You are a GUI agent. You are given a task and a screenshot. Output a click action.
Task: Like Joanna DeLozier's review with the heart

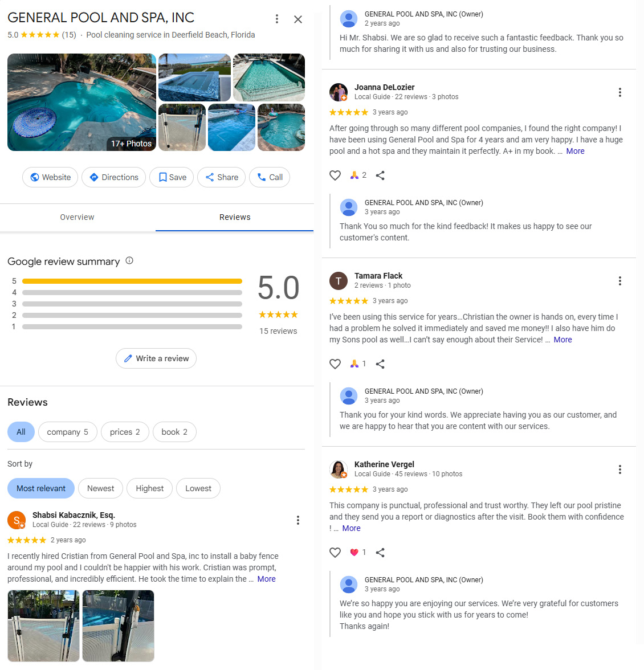pos(335,175)
